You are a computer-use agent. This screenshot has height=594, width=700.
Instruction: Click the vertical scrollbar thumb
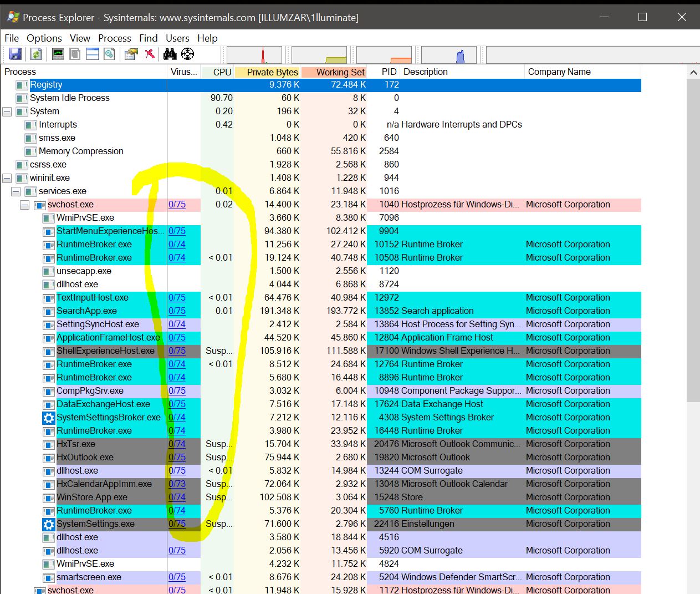click(x=693, y=241)
